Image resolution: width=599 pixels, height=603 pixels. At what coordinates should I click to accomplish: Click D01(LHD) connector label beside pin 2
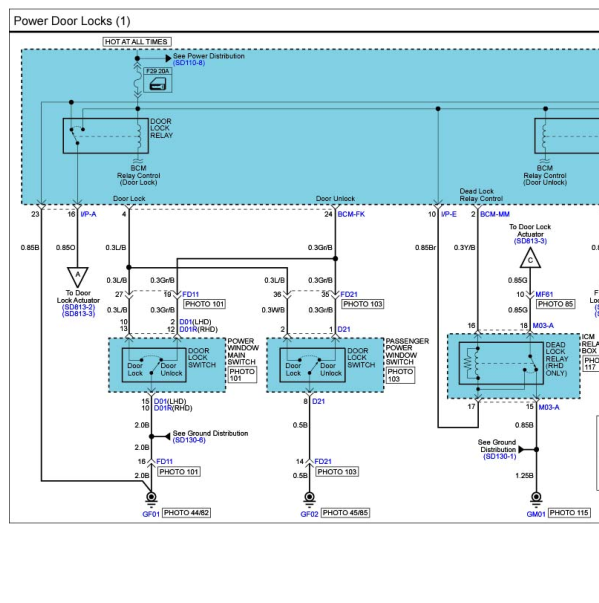tap(195, 322)
